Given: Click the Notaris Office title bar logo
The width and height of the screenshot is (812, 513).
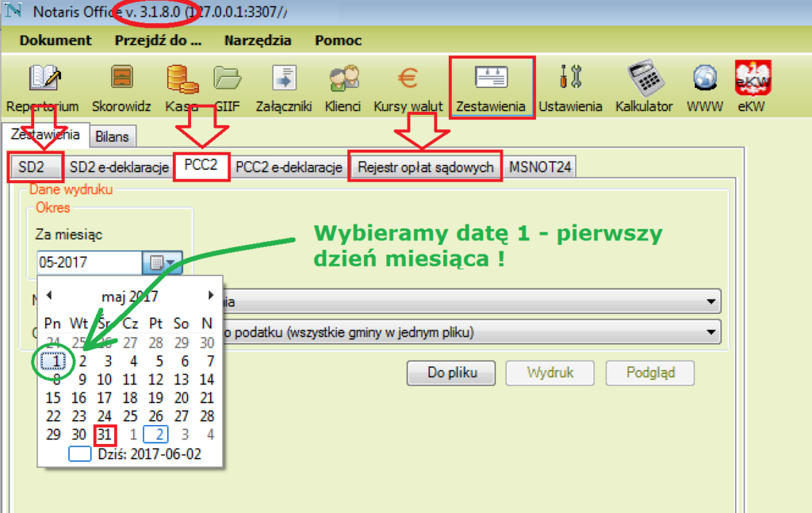Looking at the screenshot, I should [13, 10].
